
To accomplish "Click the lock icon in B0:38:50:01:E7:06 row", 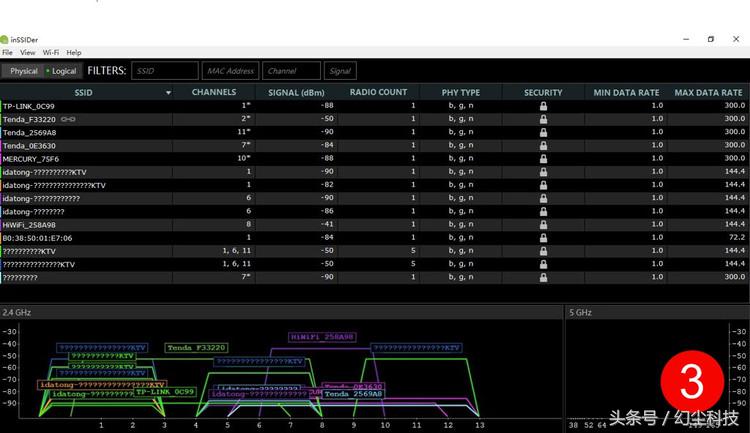I will [x=543, y=238].
